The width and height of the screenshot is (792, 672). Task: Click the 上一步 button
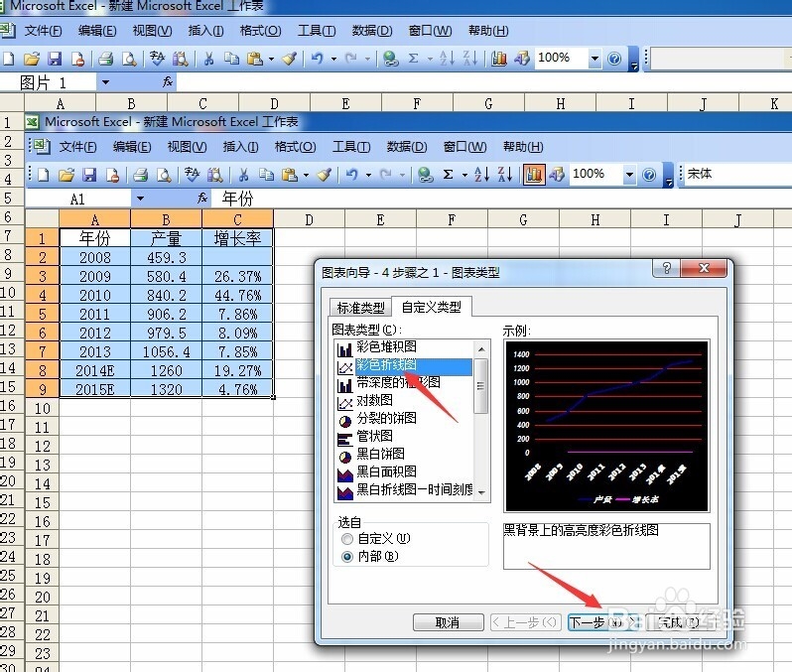click(x=525, y=622)
